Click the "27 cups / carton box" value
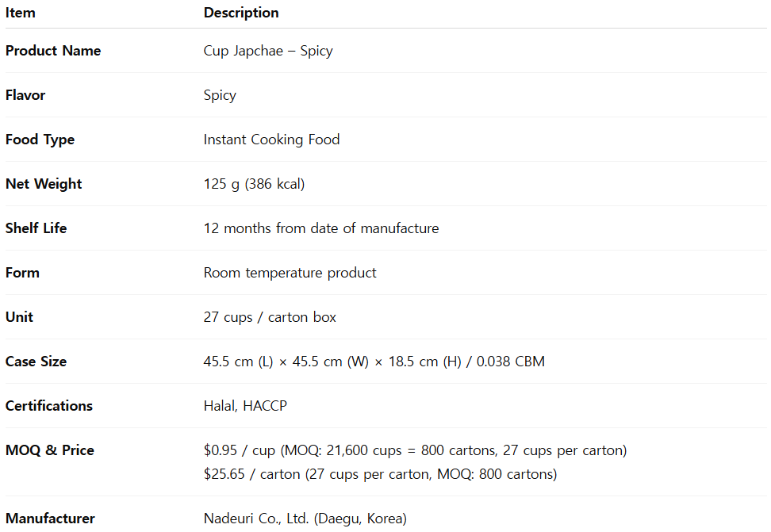Viewport: 771px width, 532px height. [270, 317]
